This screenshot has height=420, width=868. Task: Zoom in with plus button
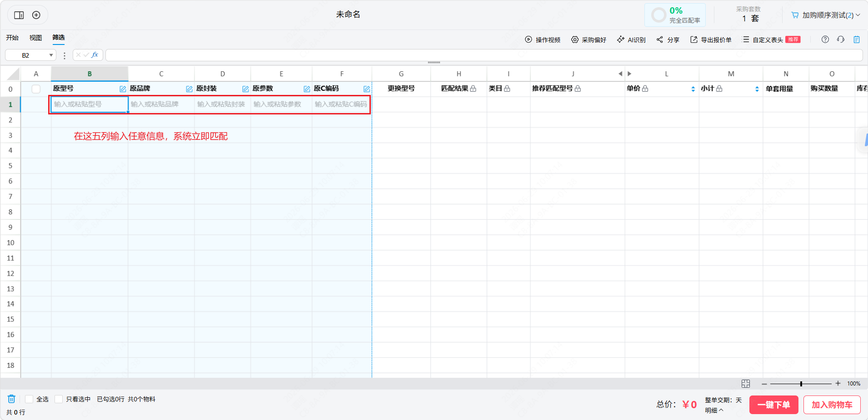(838, 384)
